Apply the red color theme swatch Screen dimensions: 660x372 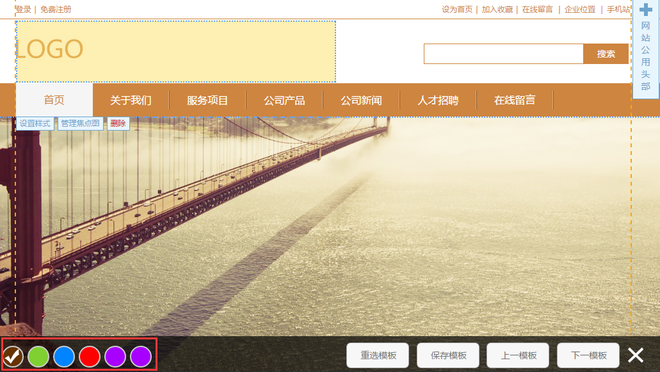90,356
